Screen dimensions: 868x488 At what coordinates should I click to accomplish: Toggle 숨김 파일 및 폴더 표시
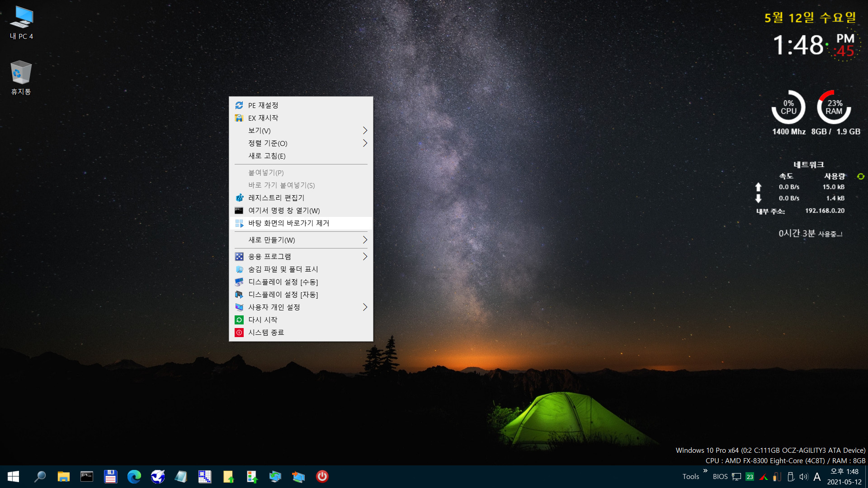(301, 269)
